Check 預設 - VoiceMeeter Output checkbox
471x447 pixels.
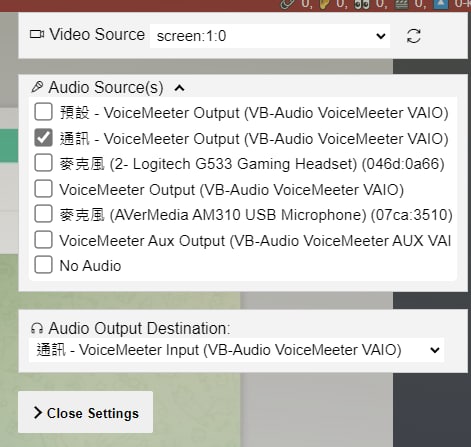pos(43,112)
